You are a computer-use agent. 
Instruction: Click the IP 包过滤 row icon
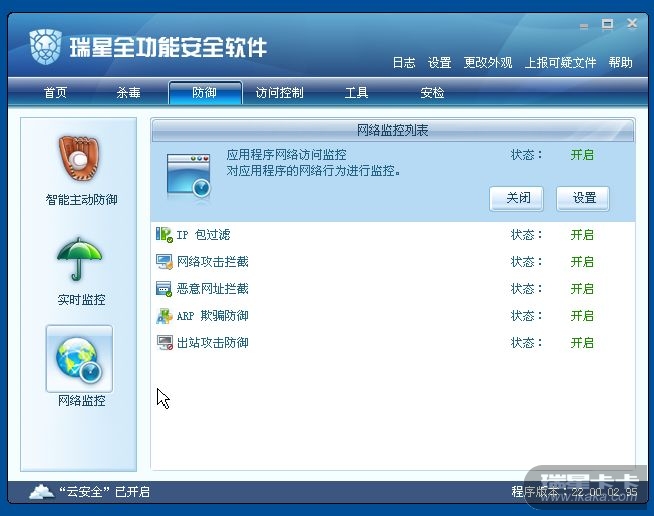coord(164,234)
